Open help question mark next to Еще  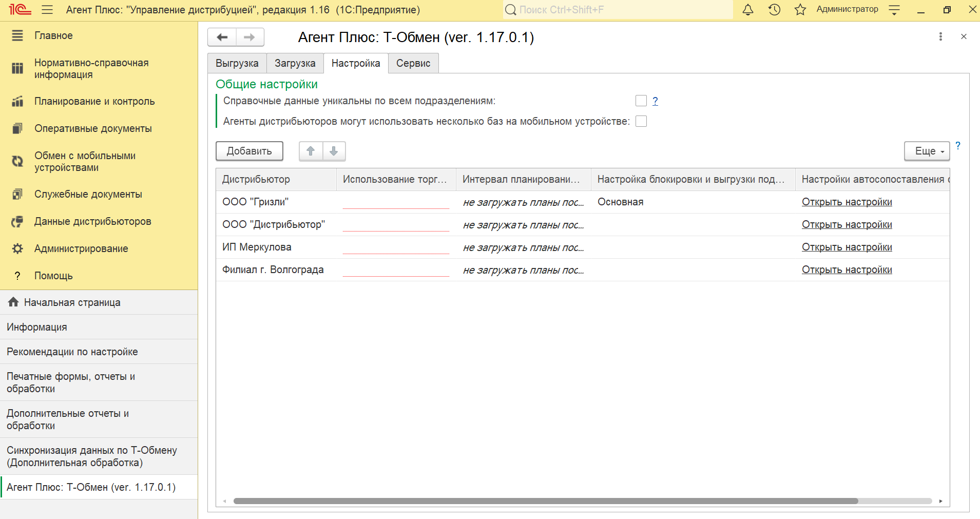(958, 146)
